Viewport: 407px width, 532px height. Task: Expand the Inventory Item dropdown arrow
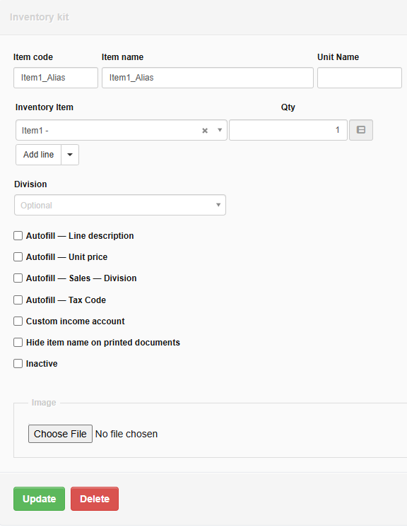220,130
